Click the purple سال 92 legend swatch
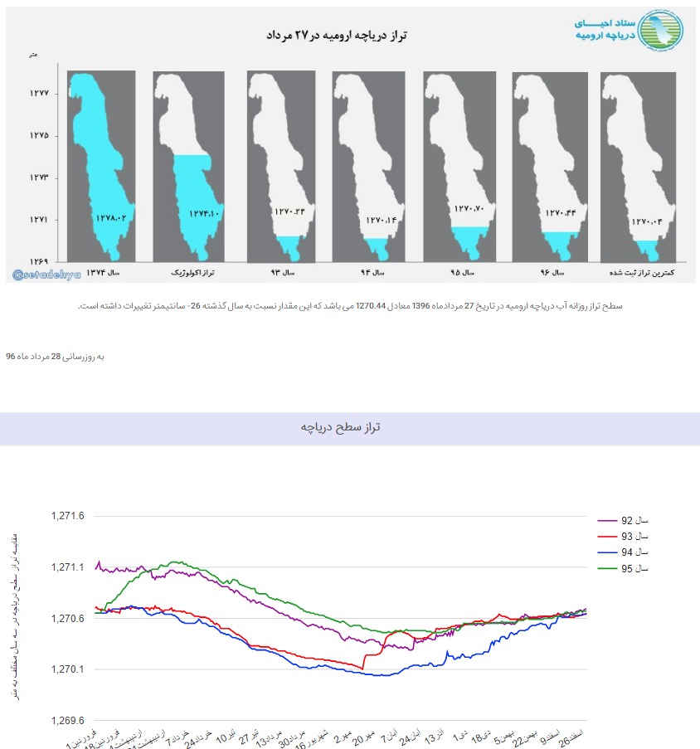 pyautogui.click(x=606, y=520)
